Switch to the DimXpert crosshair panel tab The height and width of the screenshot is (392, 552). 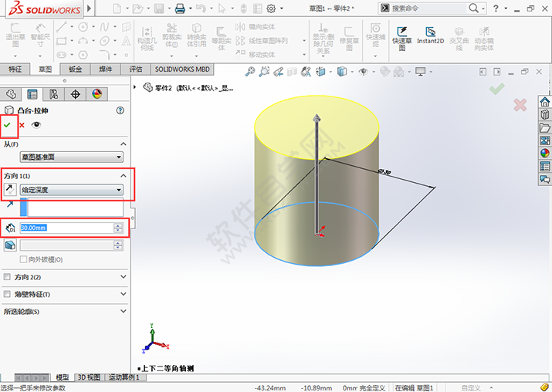coord(75,94)
